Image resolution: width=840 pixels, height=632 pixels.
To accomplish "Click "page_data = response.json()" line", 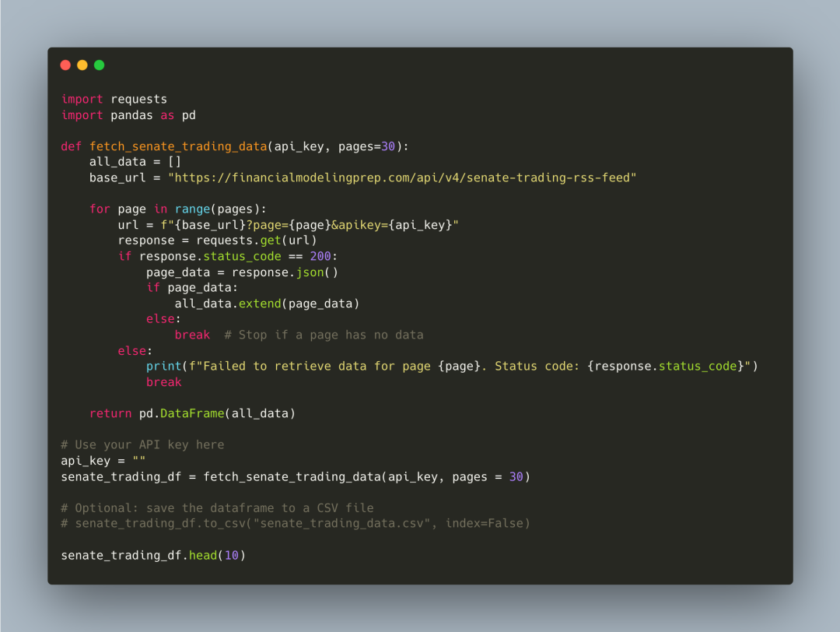I will point(242,272).
